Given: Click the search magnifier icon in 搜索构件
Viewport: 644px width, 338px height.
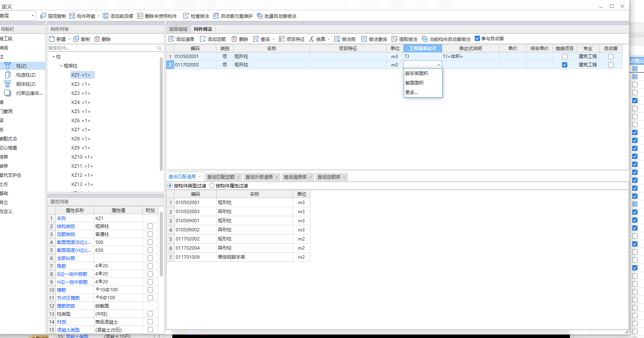Looking at the screenshot, I should pos(159,48).
